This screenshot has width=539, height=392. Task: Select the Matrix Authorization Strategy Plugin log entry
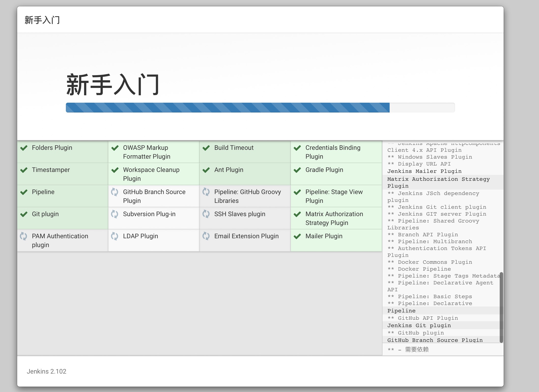(x=438, y=182)
